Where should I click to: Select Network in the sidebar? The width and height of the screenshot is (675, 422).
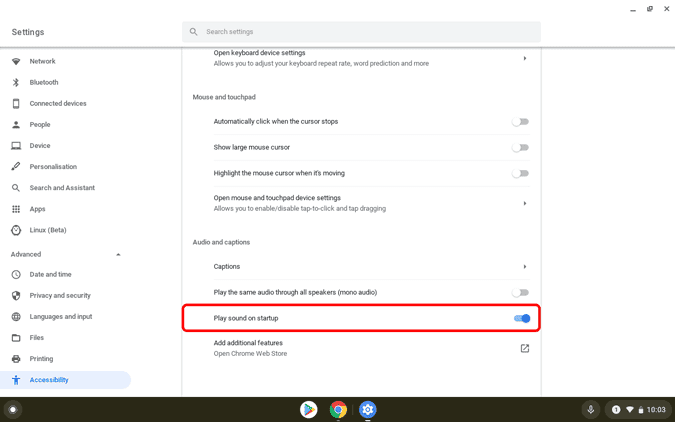click(43, 61)
